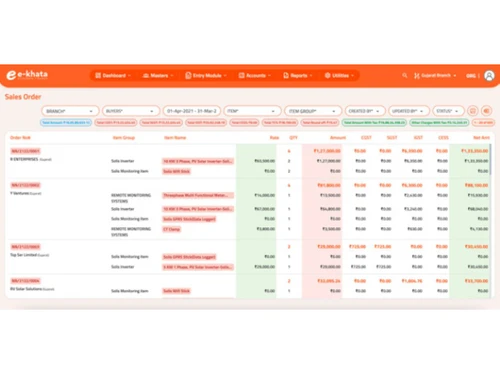Click the Item Group column header
The image size is (500, 375).
pos(124,138)
